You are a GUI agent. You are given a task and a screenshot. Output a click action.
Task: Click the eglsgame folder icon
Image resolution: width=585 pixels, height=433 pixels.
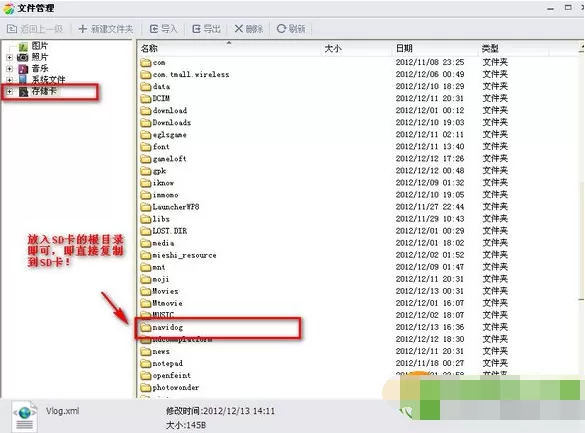pos(146,135)
